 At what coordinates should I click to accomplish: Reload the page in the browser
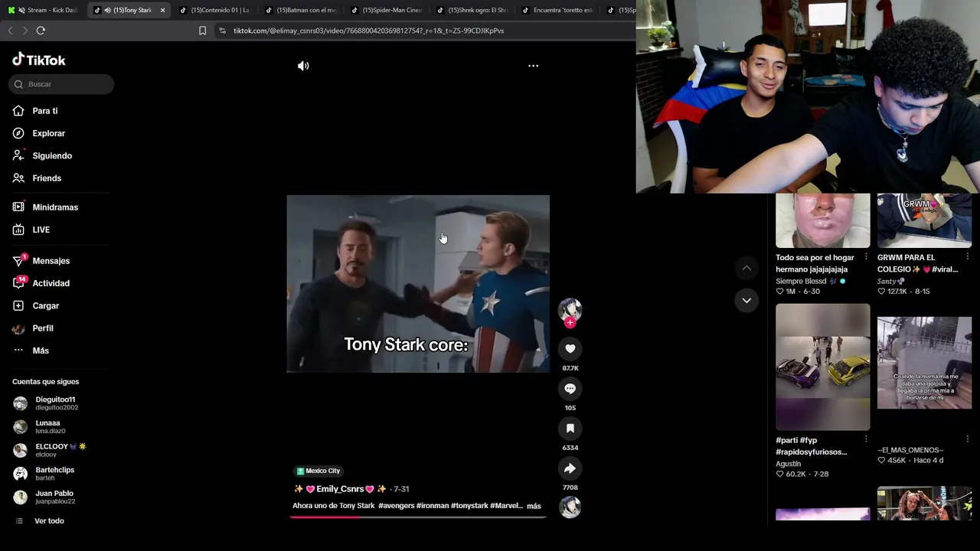pyautogui.click(x=41, y=31)
